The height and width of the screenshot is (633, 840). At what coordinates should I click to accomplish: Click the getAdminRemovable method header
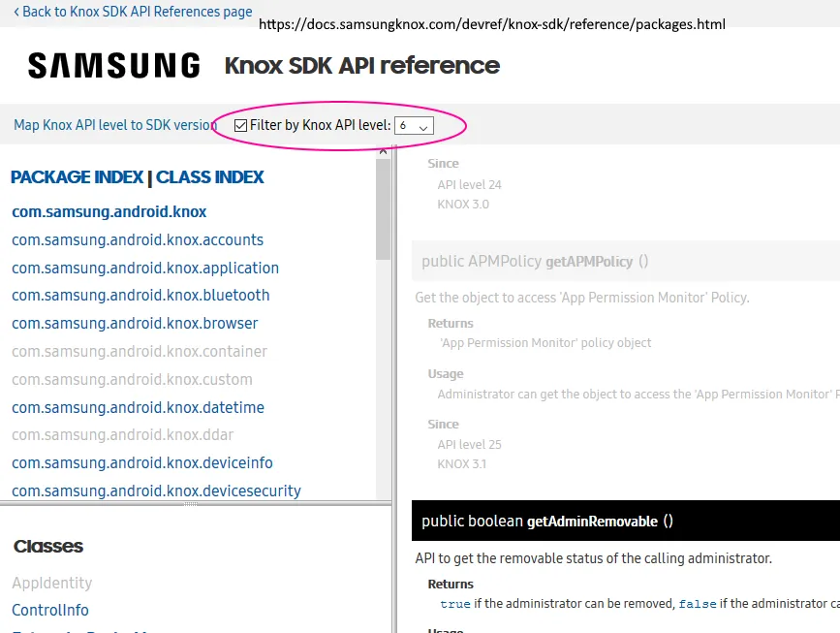(x=626, y=521)
